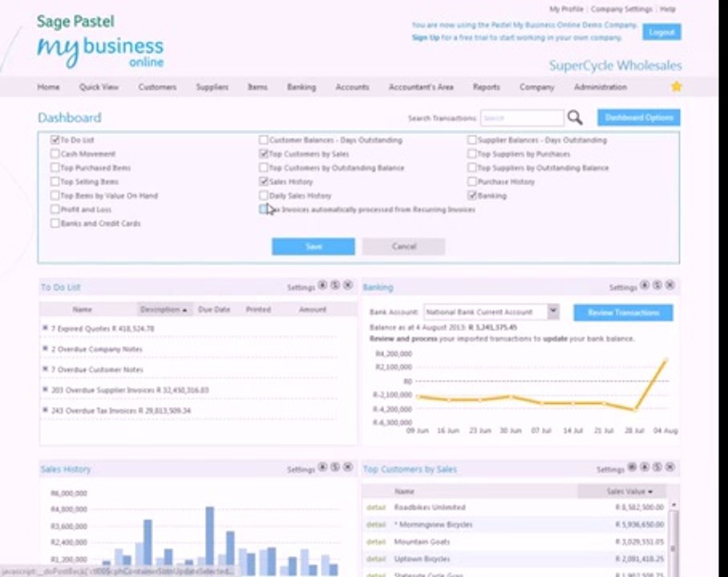Check Supplier Balances - Days Outstanding
Screen dimensions: 728x577
471,139
